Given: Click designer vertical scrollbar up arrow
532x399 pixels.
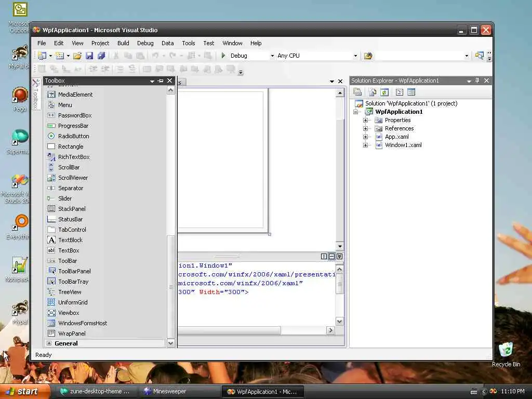Looking at the screenshot, I should tap(340, 93).
